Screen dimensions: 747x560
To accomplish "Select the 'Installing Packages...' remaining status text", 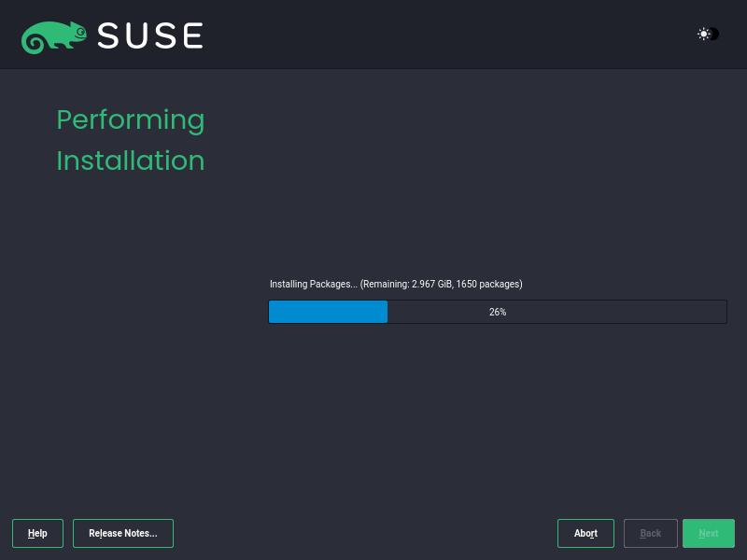I will (x=396, y=285).
